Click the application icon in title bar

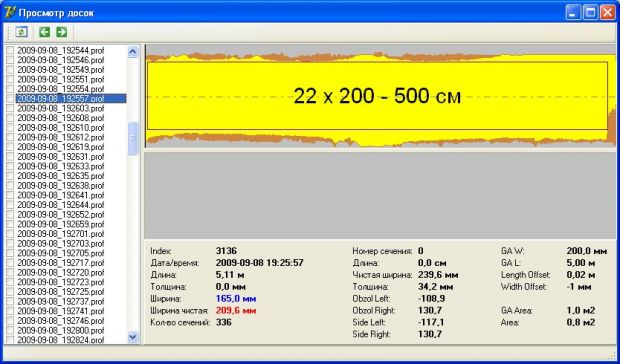point(10,12)
